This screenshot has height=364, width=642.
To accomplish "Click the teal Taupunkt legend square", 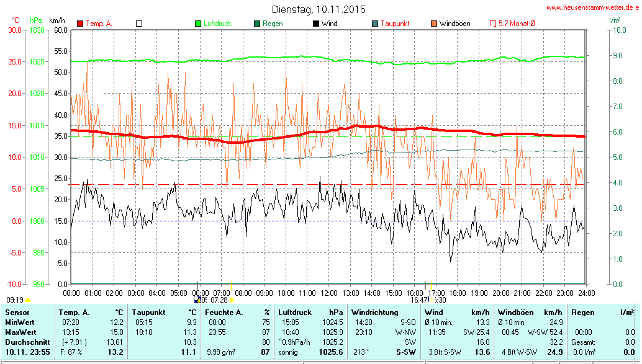I will click(375, 24).
